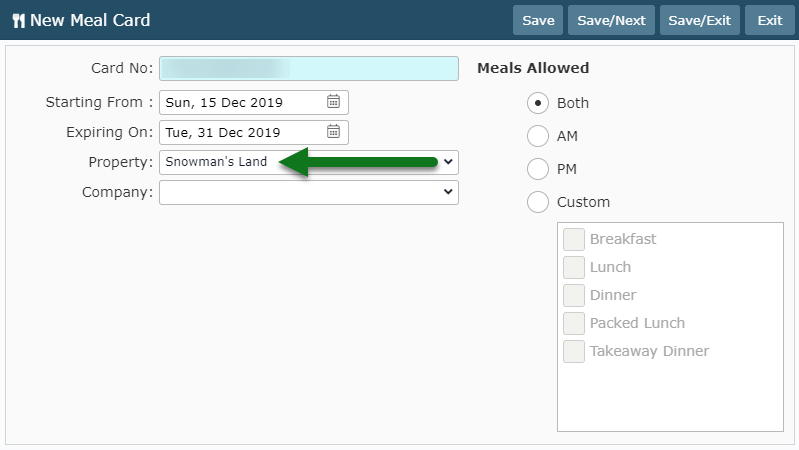Image resolution: width=799 pixels, height=450 pixels.
Task: Click the Save button
Action: click(538, 20)
